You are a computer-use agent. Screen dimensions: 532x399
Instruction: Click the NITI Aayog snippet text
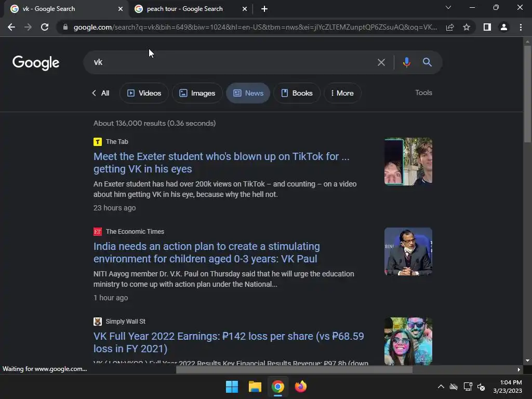pos(224,279)
